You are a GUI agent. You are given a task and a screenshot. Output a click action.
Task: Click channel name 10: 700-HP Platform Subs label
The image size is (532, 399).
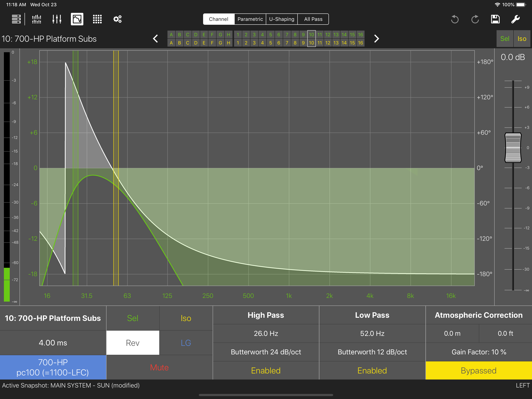pyautogui.click(x=49, y=39)
